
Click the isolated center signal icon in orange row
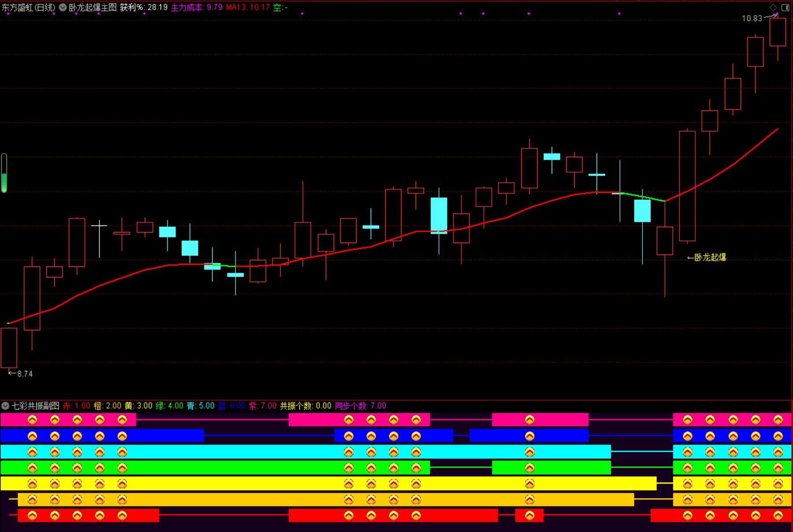(529, 499)
